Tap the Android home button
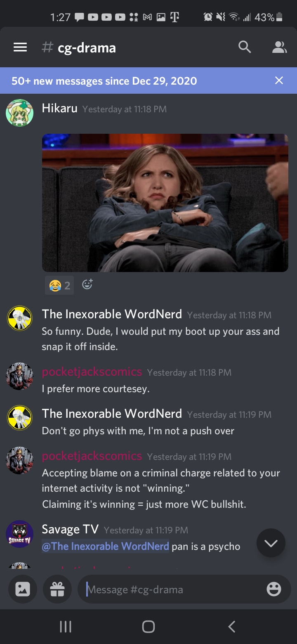The image size is (297, 644). (148, 627)
